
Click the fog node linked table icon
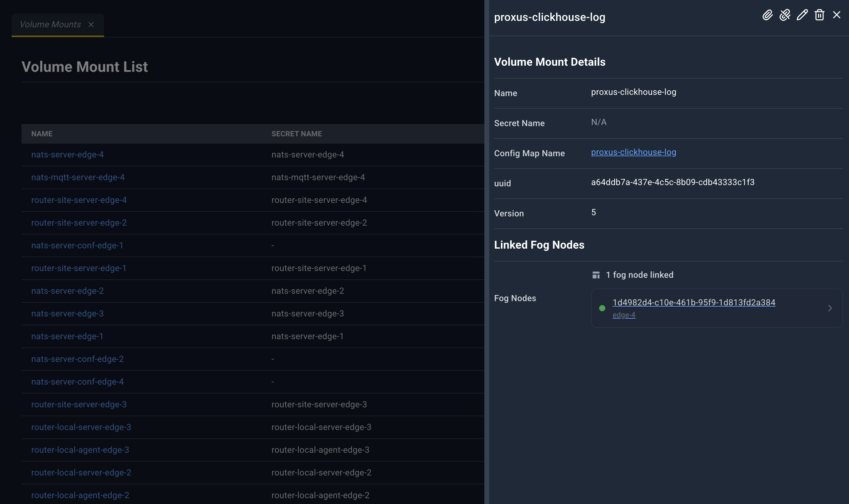(596, 275)
